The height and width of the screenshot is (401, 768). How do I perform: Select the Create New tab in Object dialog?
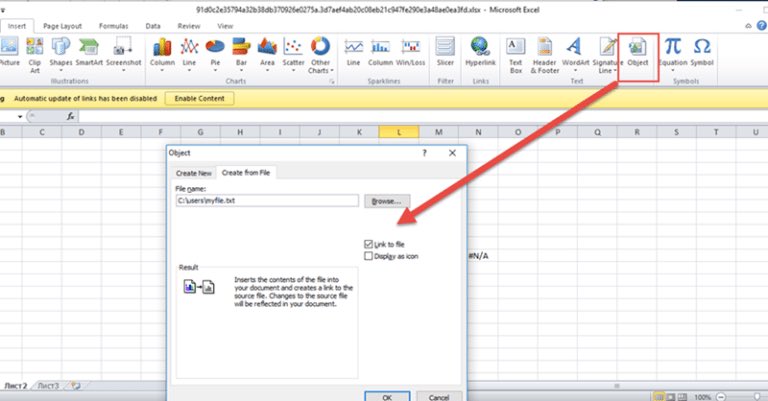coord(193,173)
